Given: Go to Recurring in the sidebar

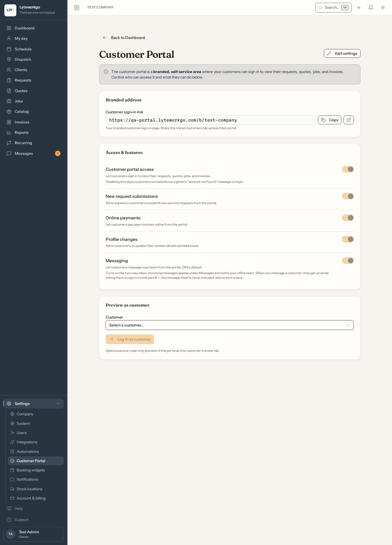Looking at the screenshot, I should point(34,143).
